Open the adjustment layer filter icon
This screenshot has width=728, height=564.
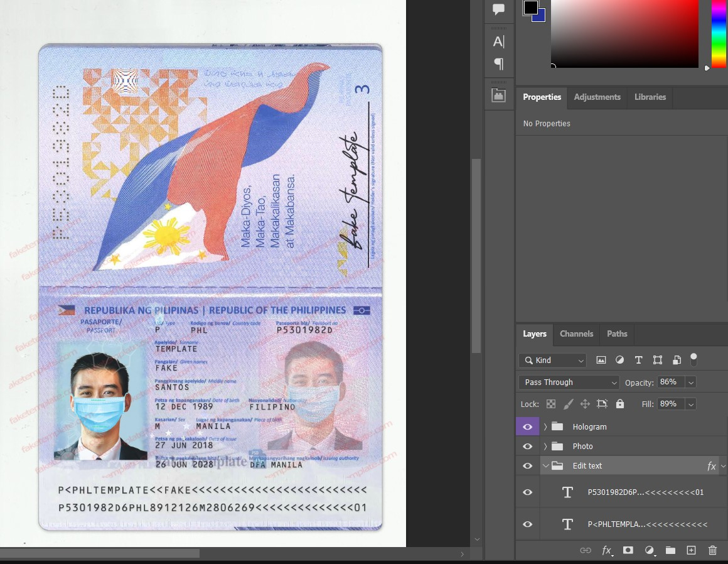[x=620, y=360]
